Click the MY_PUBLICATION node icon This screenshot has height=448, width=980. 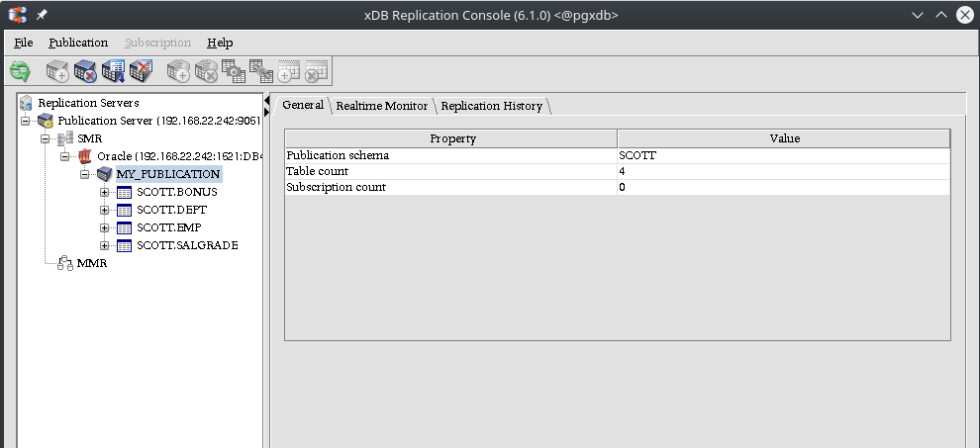pos(104,174)
